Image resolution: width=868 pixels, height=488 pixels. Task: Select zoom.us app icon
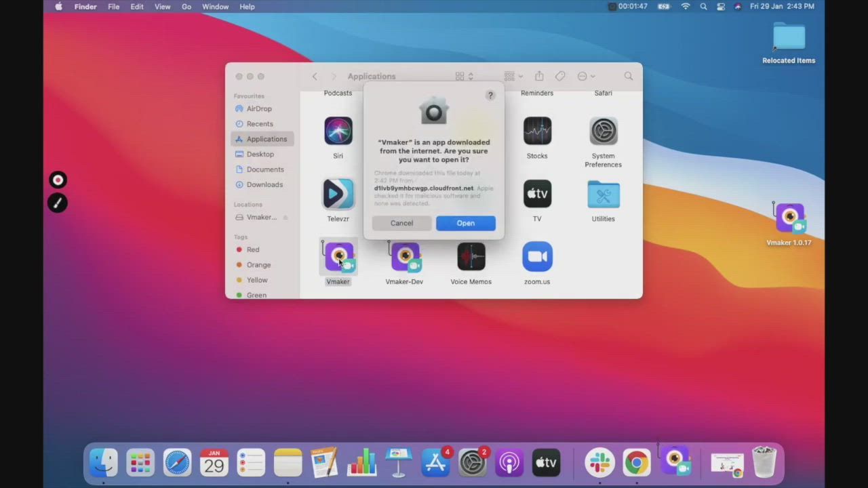pyautogui.click(x=537, y=257)
